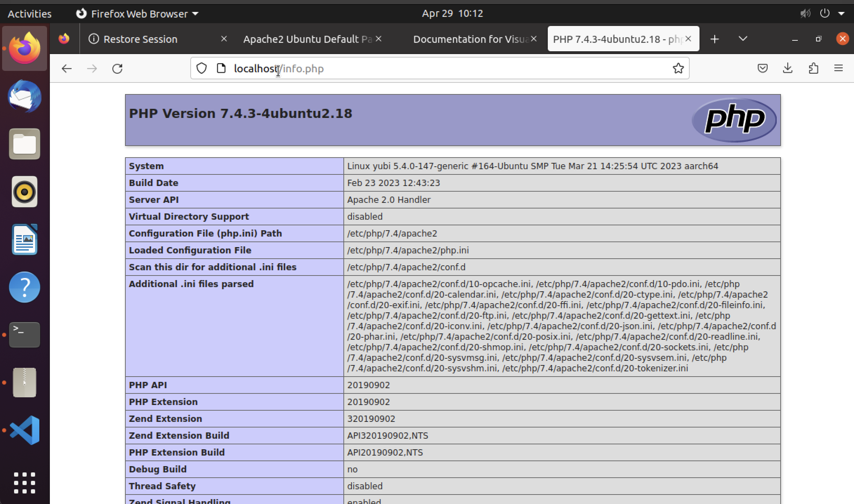Switch to Apache2 Ubuntu Default Page tab
Screen dimensions: 854x504
[307, 39]
